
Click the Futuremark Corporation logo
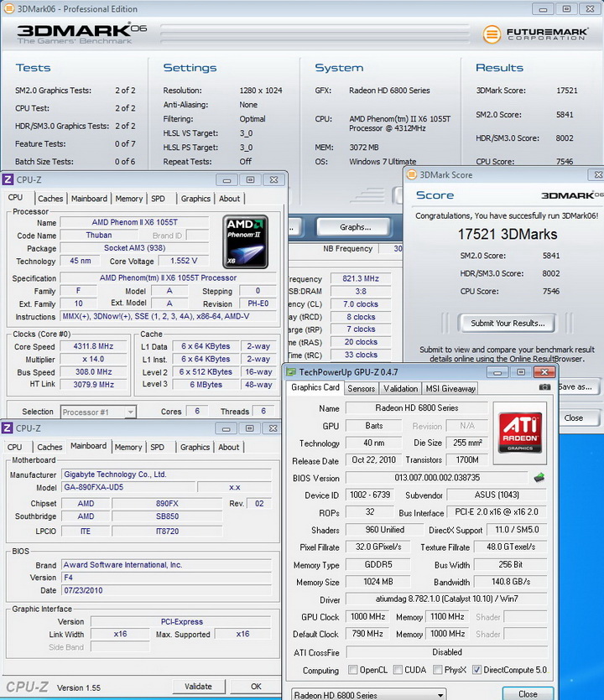(x=535, y=34)
